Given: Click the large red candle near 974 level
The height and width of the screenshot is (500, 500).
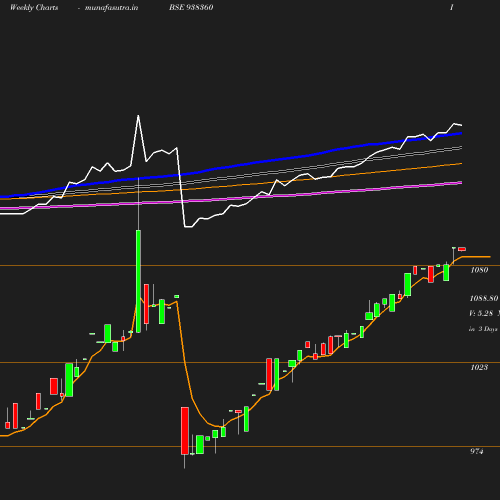Looking at the screenshot, I should point(185,431).
